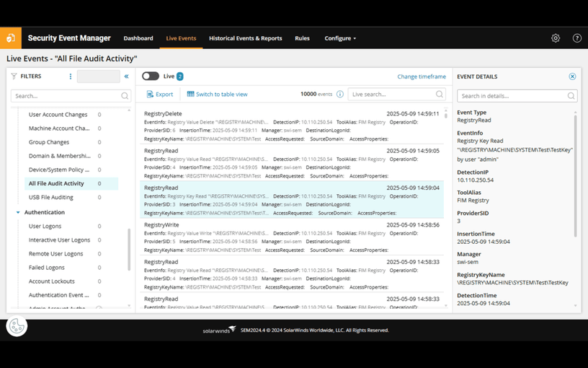Click the magnifier in Live search box

tap(439, 95)
